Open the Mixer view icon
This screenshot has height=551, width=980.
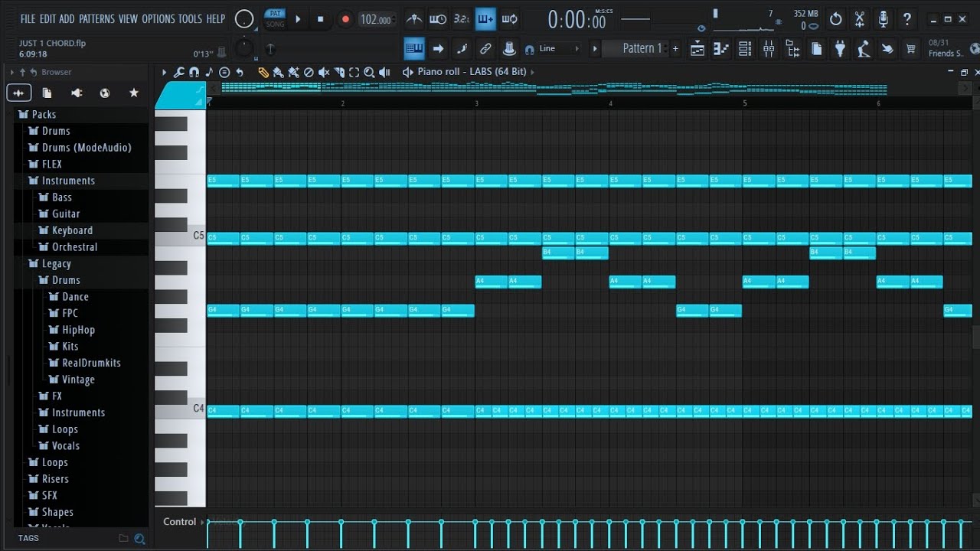tap(769, 49)
